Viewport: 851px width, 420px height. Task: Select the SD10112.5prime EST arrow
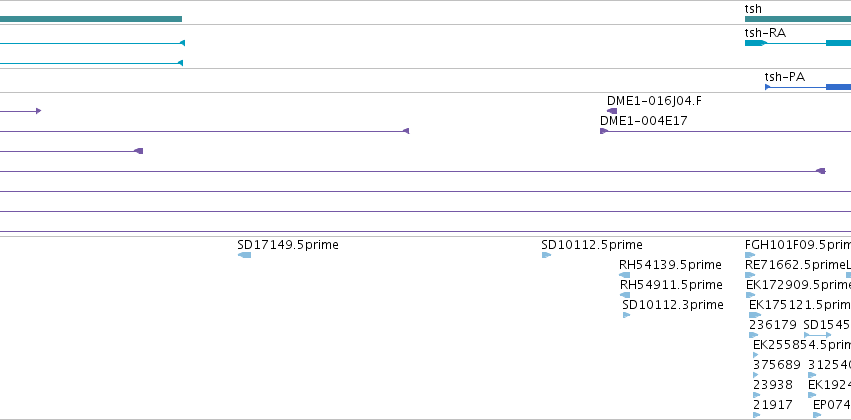pyautogui.click(x=547, y=255)
